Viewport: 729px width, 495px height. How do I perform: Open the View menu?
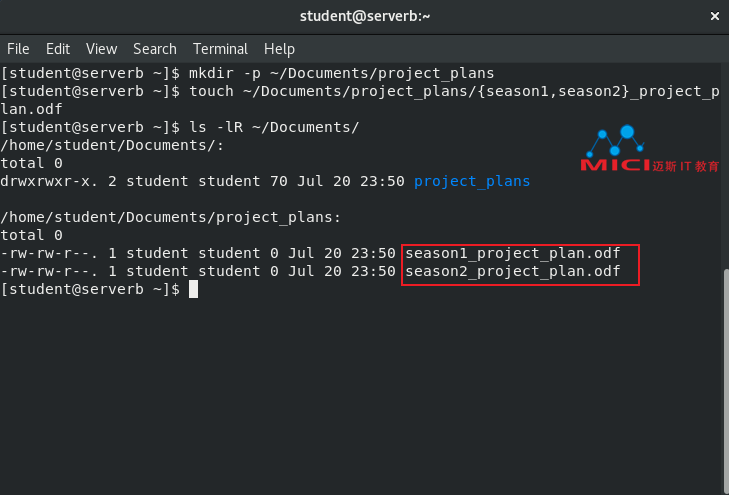101,49
